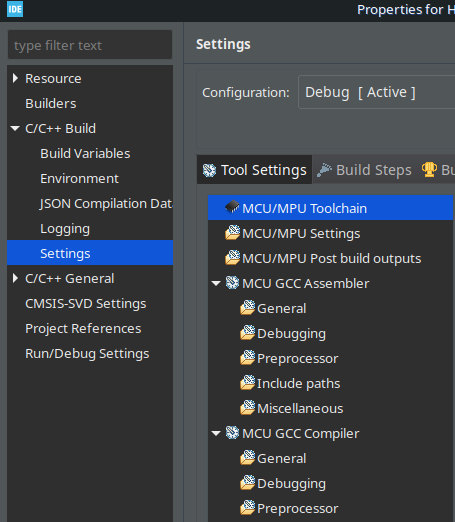Image resolution: width=455 pixels, height=522 pixels.
Task: Select the Tool Settings tab
Action: 255,170
